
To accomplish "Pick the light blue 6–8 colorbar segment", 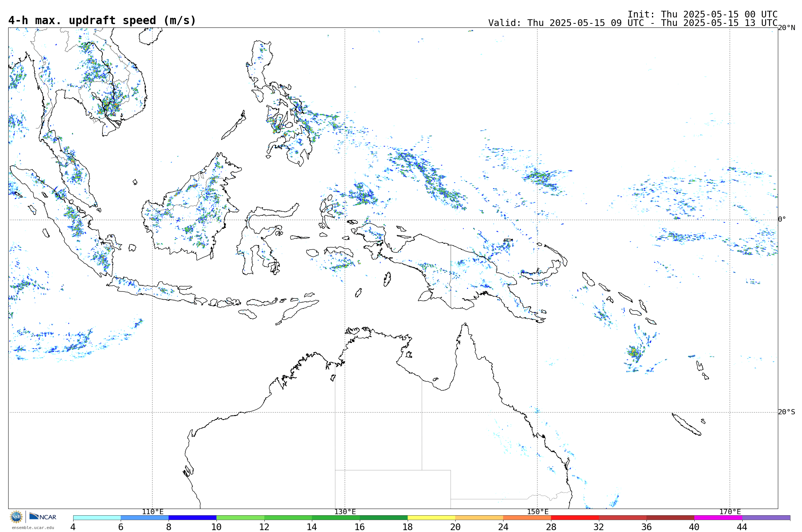I will pos(144,518).
